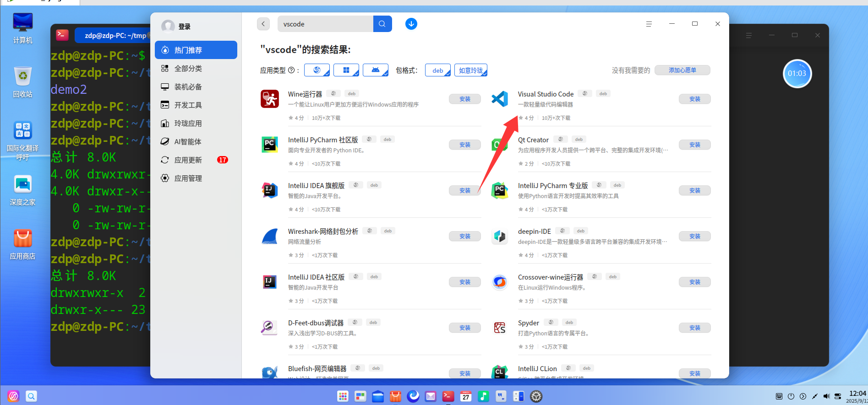The width and height of the screenshot is (868, 405).
Task: Install IntelliJ PyCharm 专业版
Action: pos(695,190)
